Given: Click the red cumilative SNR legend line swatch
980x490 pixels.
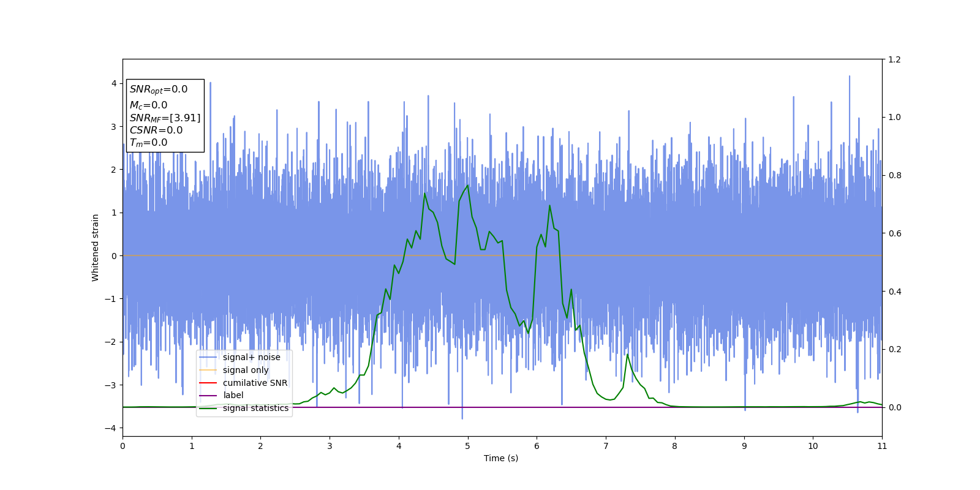Looking at the screenshot, I should coord(208,383).
